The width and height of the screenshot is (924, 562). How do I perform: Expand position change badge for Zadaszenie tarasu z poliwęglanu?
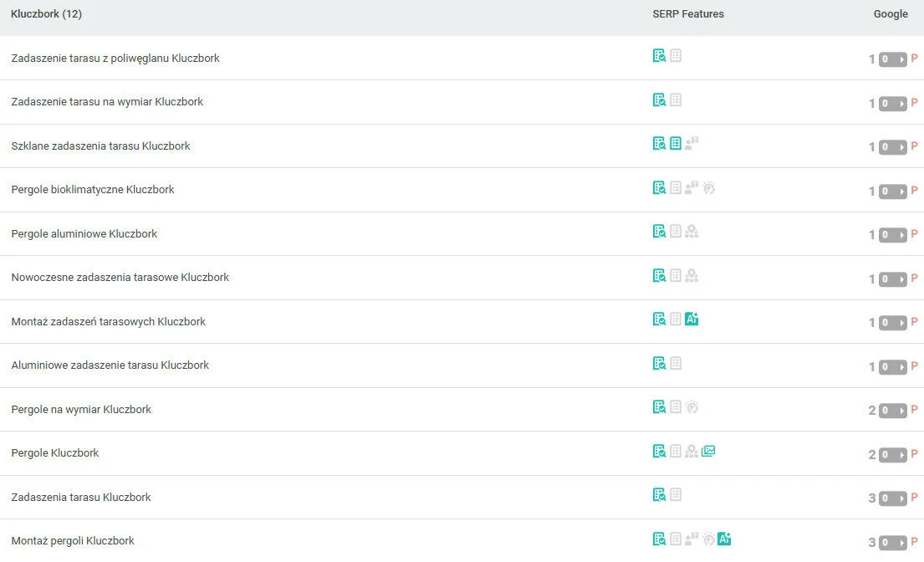coord(892,59)
